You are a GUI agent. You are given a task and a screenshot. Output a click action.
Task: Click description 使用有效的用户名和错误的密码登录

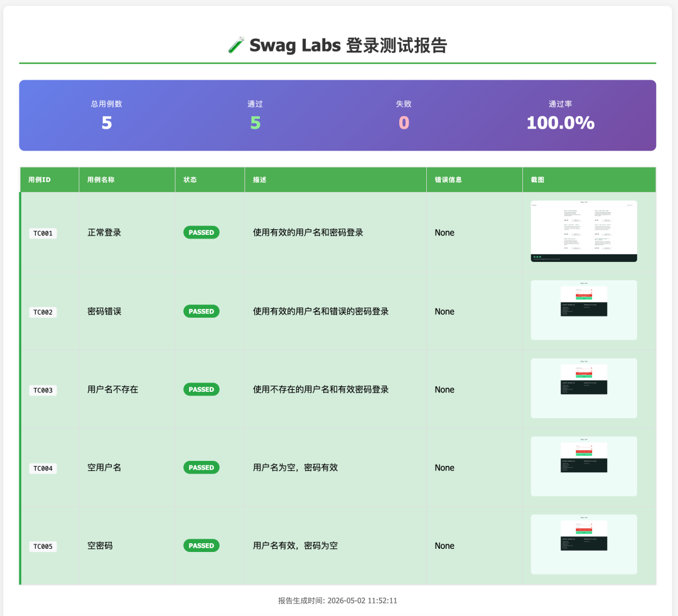[321, 311]
